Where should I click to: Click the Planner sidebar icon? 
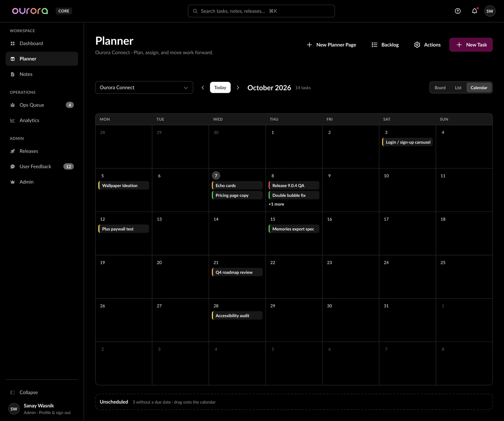coord(13,59)
